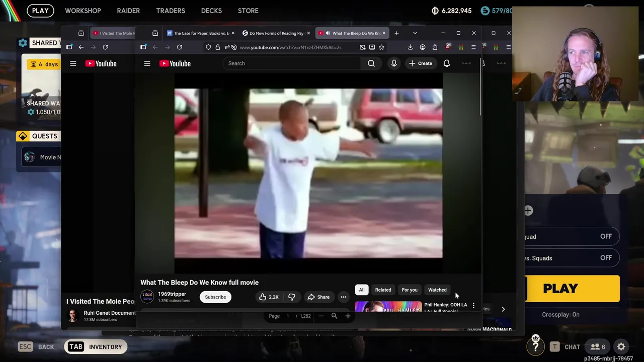The height and width of the screenshot is (362, 644).
Task: Select the All filter chip
Action: [x=362, y=290]
